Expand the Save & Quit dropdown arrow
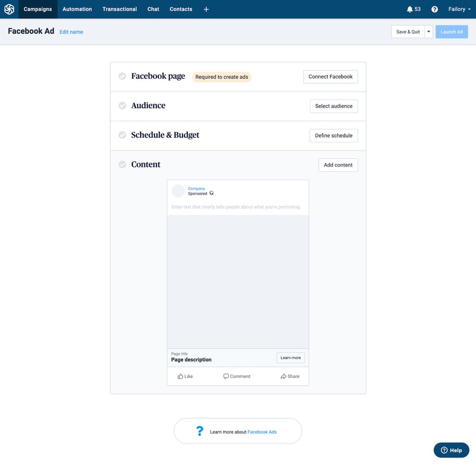Screen dimensions: 476x466 point(429,32)
